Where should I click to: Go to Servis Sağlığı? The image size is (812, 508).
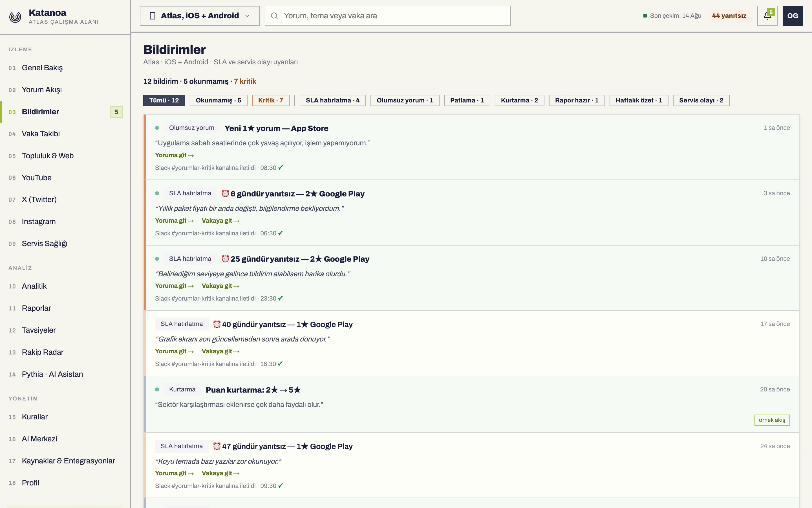click(65, 244)
